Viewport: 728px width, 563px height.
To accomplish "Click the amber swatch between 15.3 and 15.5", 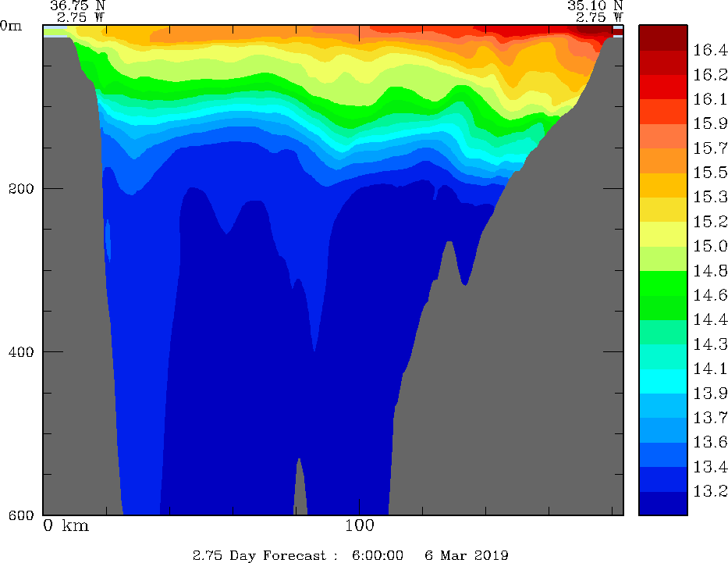I will click(x=663, y=185).
